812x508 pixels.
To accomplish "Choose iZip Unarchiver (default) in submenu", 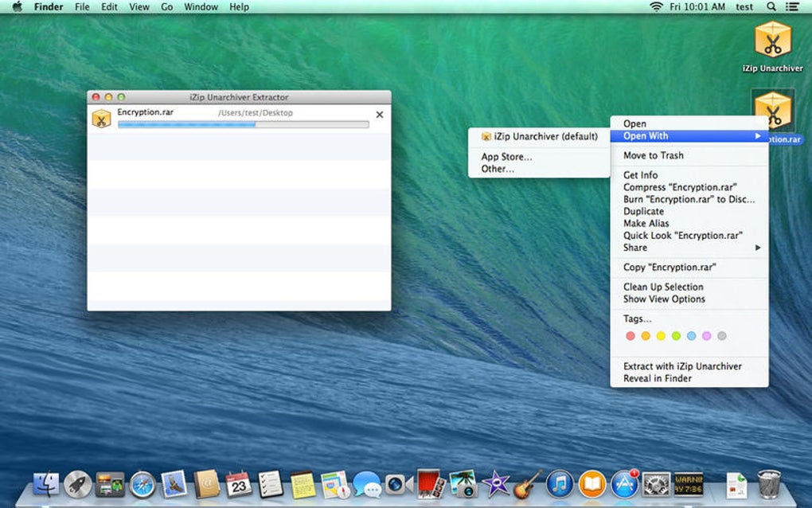I will click(545, 136).
